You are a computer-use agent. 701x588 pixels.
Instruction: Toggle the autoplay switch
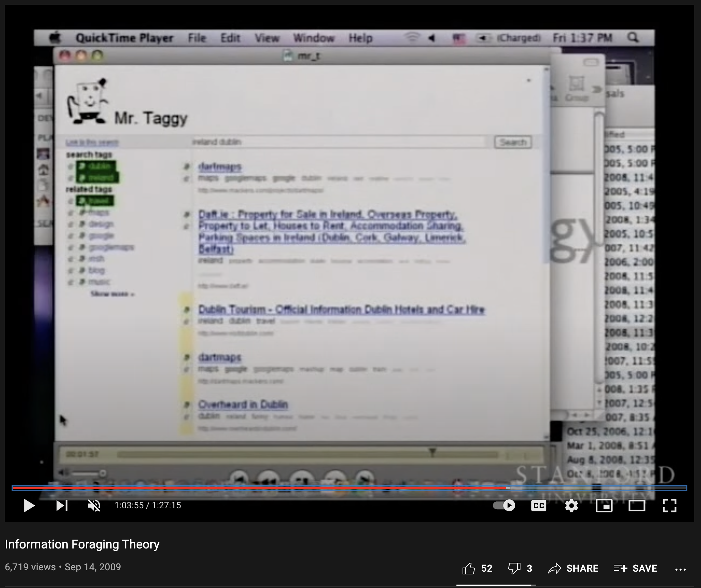point(504,505)
